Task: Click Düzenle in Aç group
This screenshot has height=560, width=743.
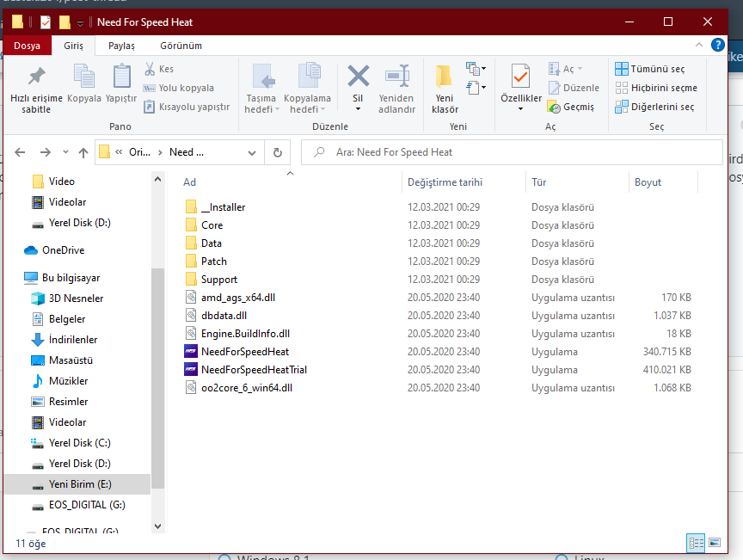Action: point(574,88)
